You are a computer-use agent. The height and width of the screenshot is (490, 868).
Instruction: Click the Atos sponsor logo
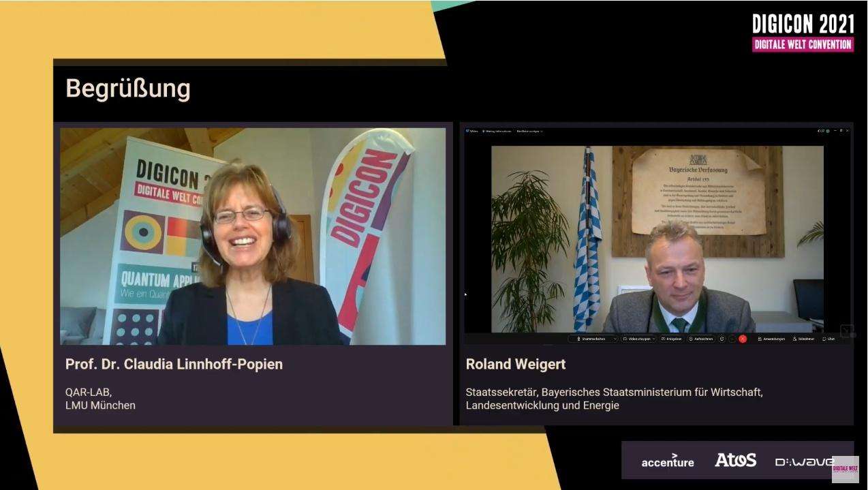[x=735, y=460]
